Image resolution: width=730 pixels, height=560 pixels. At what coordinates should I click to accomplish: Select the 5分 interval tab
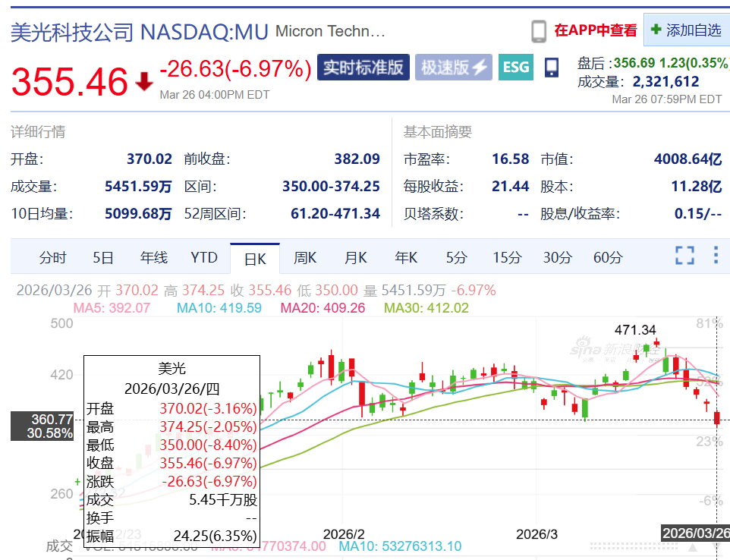(456, 257)
